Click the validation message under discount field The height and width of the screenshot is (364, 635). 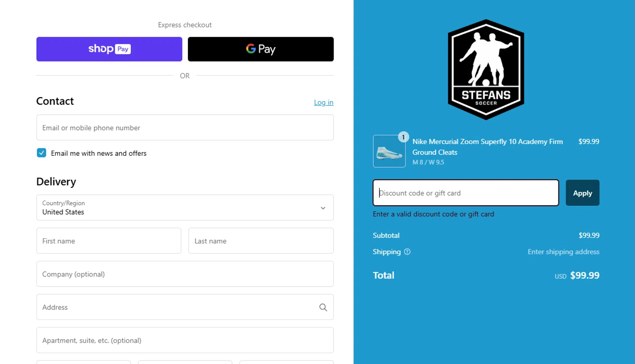(433, 214)
